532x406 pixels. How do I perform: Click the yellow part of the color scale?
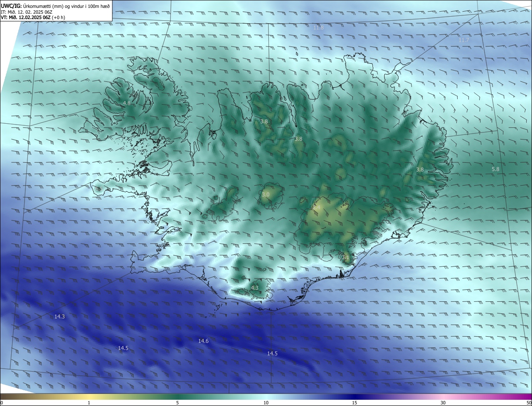pos(89,396)
